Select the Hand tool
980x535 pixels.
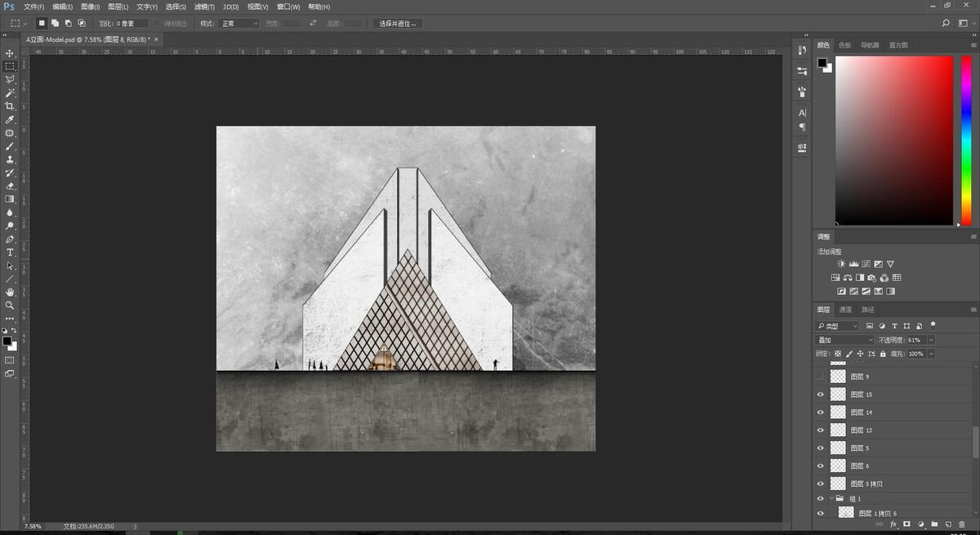pos(10,292)
